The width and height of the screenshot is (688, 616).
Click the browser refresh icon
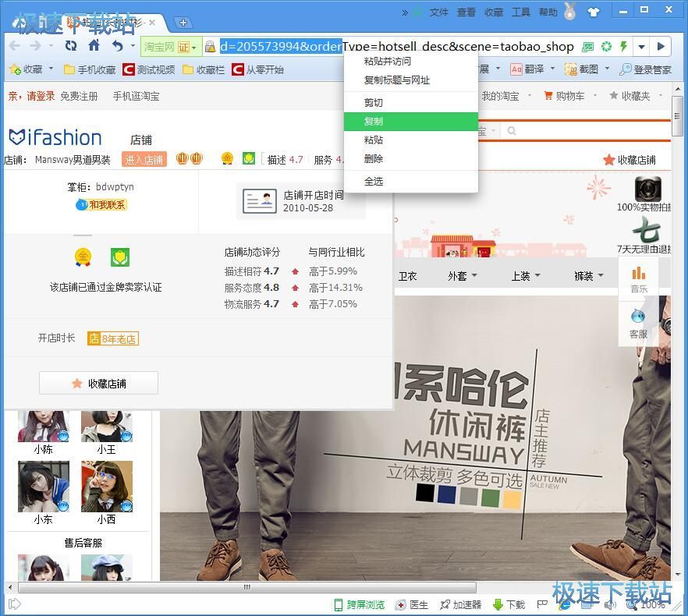pos(71,47)
